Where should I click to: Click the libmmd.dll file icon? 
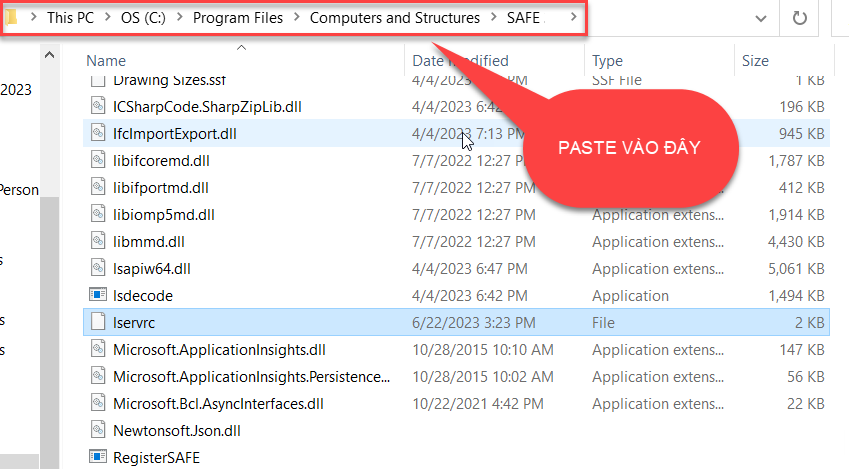coord(97,241)
